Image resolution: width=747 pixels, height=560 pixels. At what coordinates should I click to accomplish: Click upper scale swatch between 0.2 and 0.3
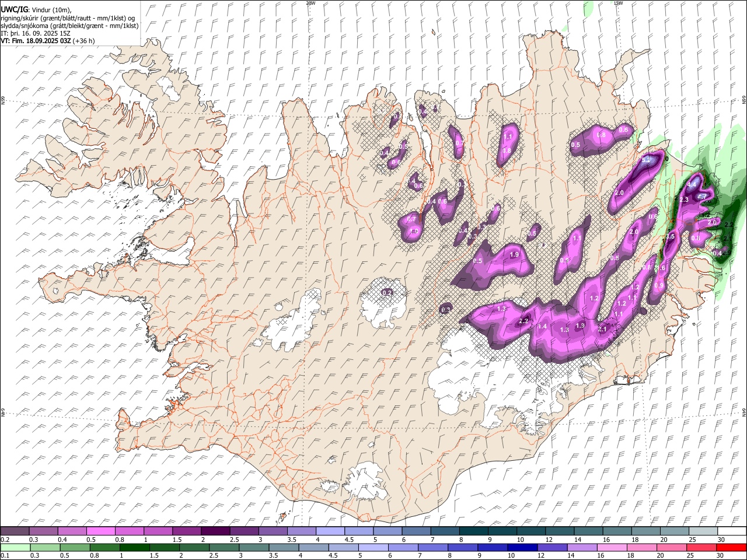click(x=15, y=531)
